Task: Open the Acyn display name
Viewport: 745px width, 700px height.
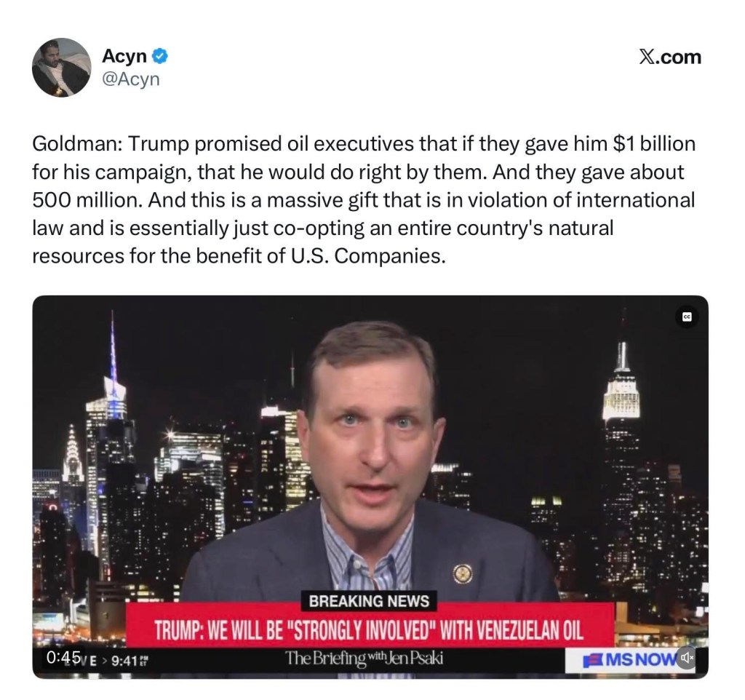Action: pos(124,56)
